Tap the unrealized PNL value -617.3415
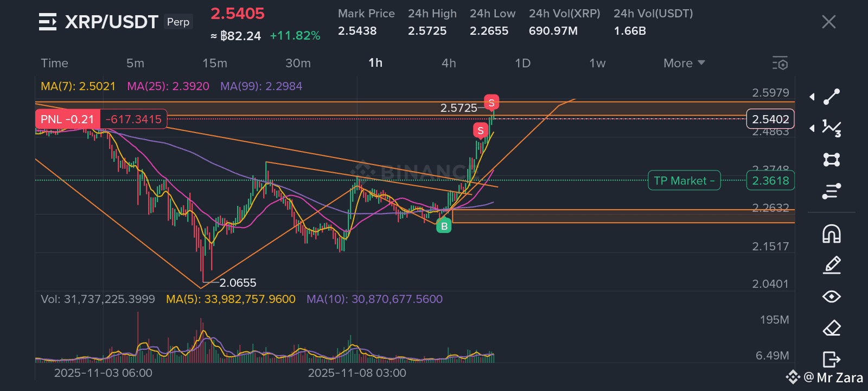The image size is (868, 391). click(x=133, y=119)
